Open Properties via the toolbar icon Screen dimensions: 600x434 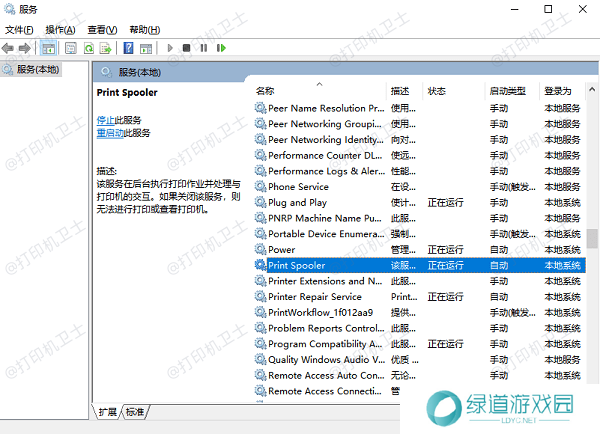pyautogui.click(x=70, y=48)
